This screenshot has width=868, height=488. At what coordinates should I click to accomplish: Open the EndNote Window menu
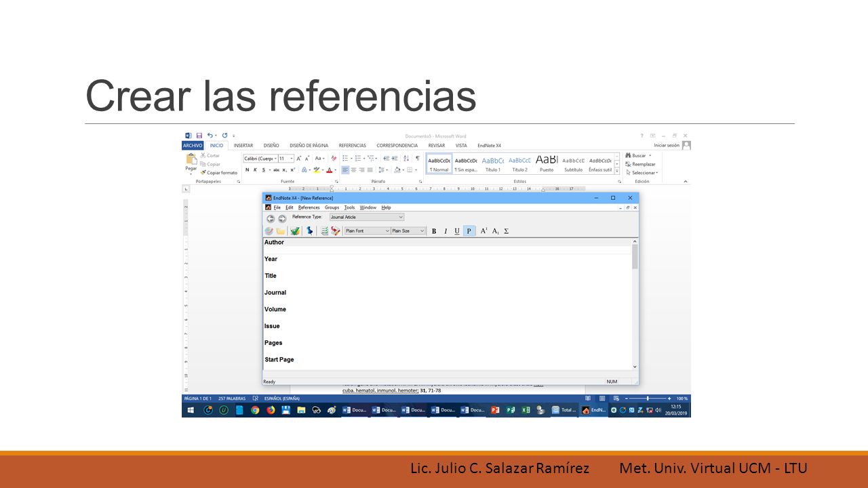368,207
